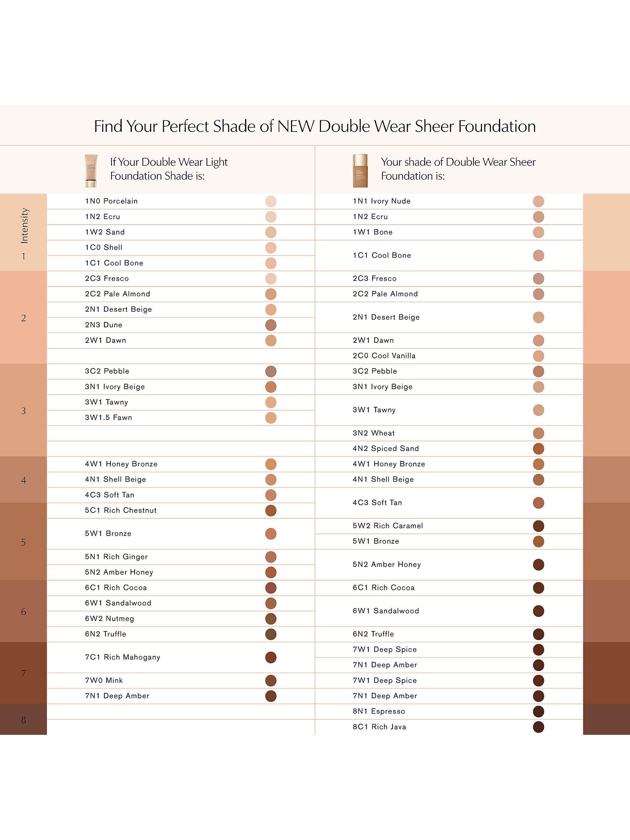
Task: Select the 2C0 Cool Vanilla swatch
Action: 539,356
